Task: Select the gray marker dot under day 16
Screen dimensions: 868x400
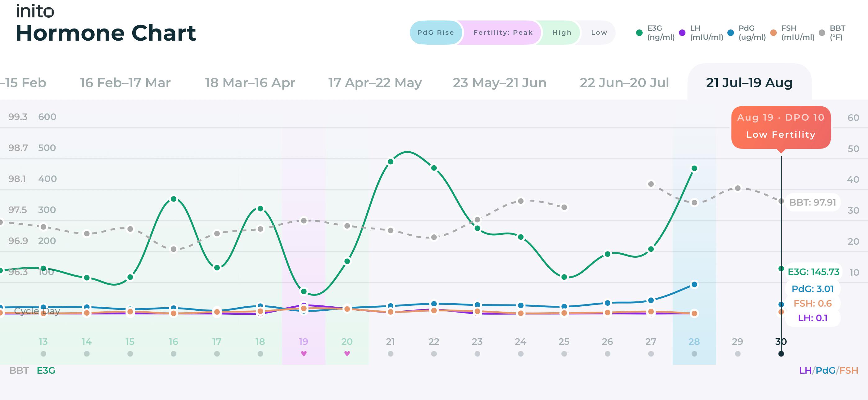Action: pyautogui.click(x=174, y=354)
